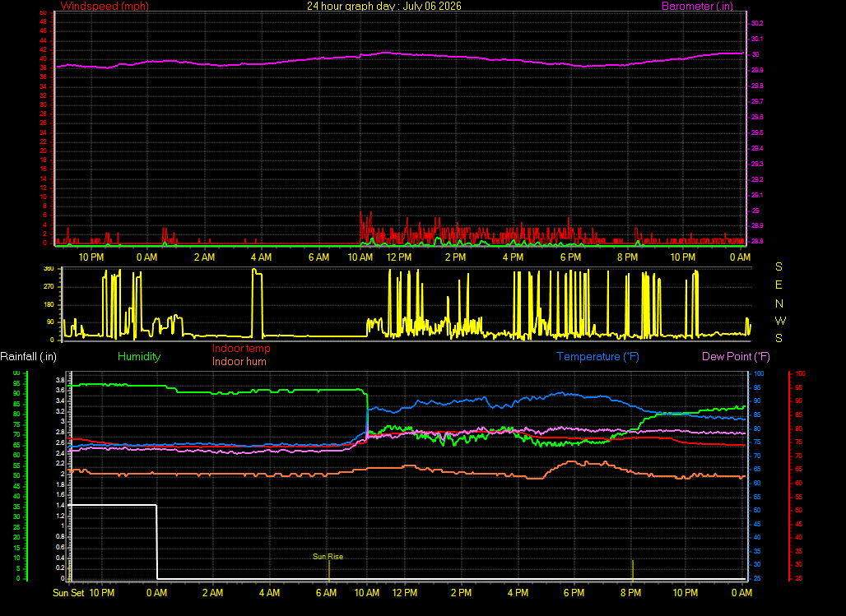This screenshot has width=846, height=616.
Task: Click the yellow sunset tick near 8 PM
Action: 633,570
